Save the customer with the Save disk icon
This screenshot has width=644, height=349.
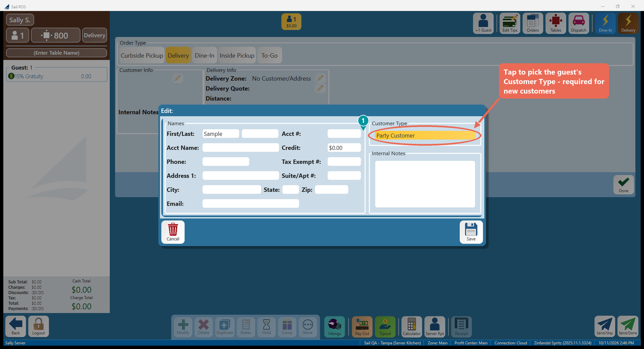[471, 232]
